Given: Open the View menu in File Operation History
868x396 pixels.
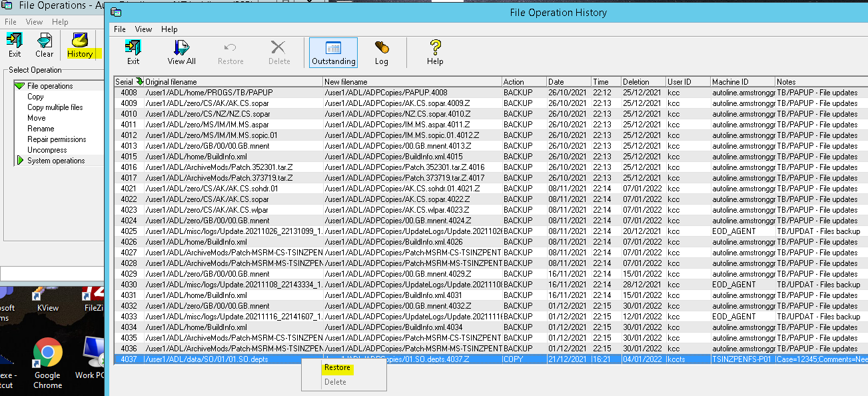Looking at the screenshot, I should pyautogui.click(x=143, y=29).
